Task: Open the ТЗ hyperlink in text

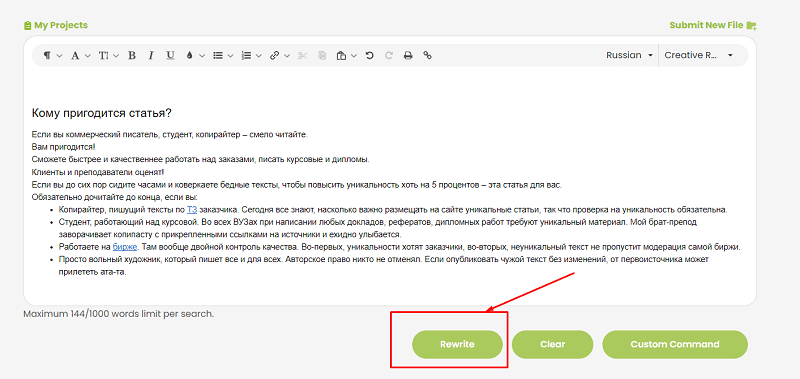Action: point(192,210)
